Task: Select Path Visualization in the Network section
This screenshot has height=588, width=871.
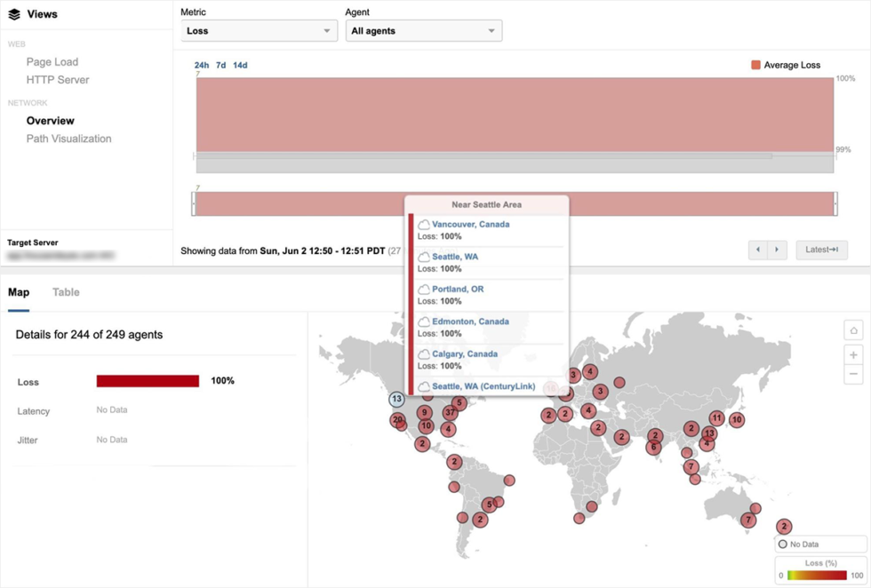Action: tap(68, 139)
